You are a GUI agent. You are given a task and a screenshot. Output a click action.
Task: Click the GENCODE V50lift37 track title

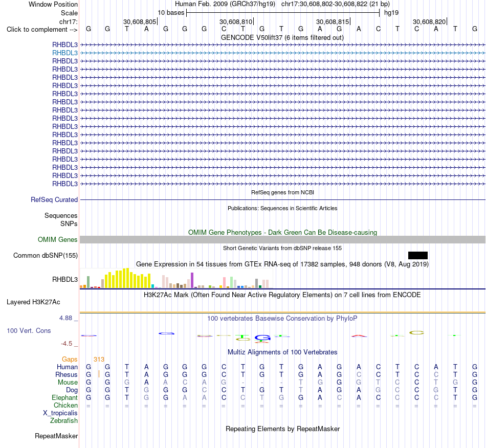point(282,37)
